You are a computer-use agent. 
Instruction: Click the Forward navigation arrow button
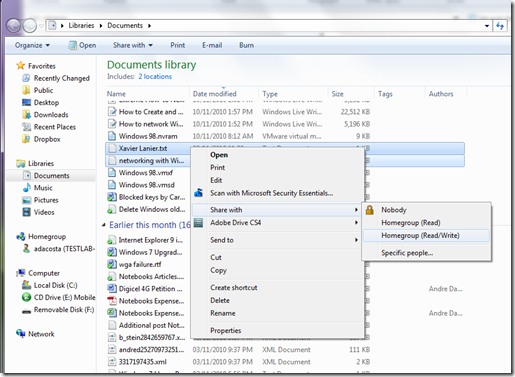pos(30,25)
